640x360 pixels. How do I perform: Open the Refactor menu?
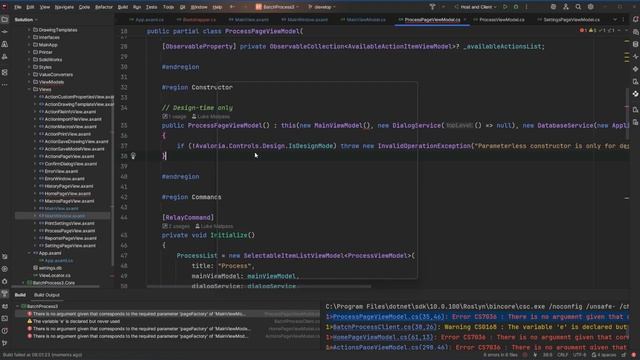click(104, 7)
